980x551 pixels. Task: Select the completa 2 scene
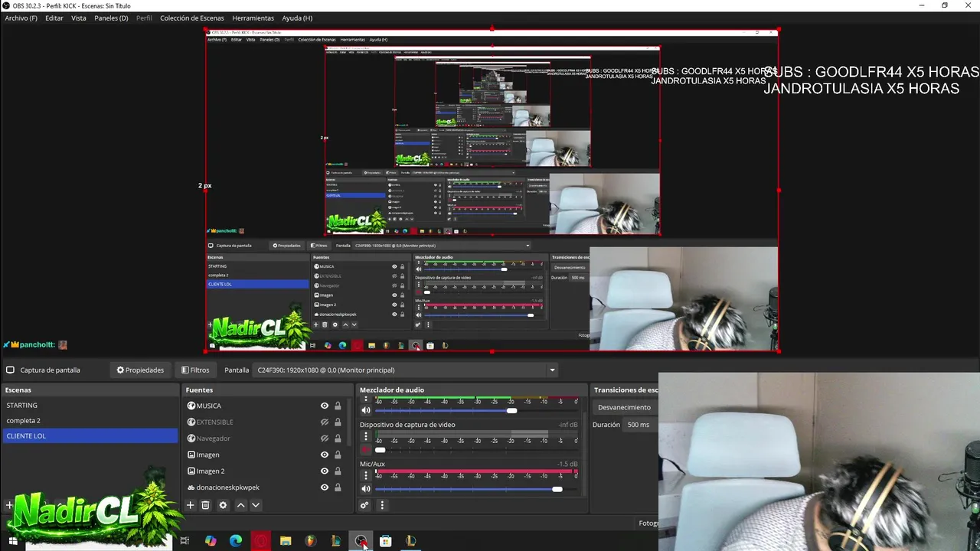(90, 421)
